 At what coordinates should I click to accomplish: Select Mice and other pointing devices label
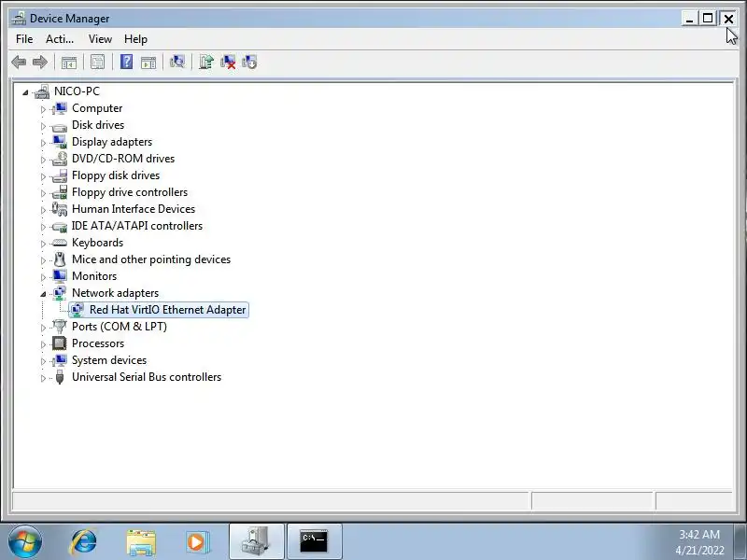(x=151, y=259)
